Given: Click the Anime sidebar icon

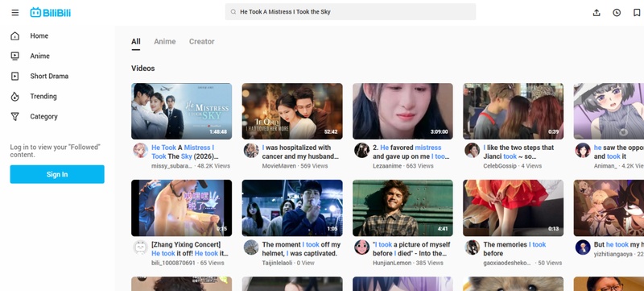Looking at the screenshot, I should 14,56.
